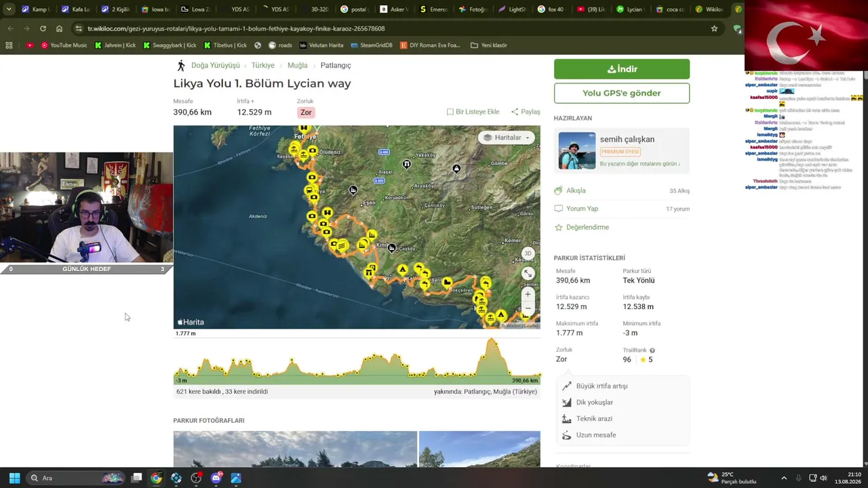Open the Tibetius | Kick bookmark
868x488 pixels.
pos(225,45)
